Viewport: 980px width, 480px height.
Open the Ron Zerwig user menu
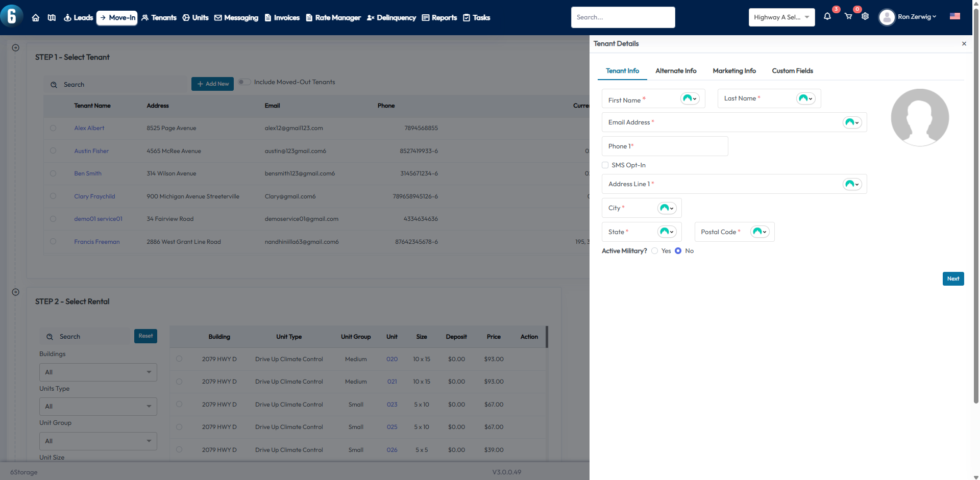[908, 17]
